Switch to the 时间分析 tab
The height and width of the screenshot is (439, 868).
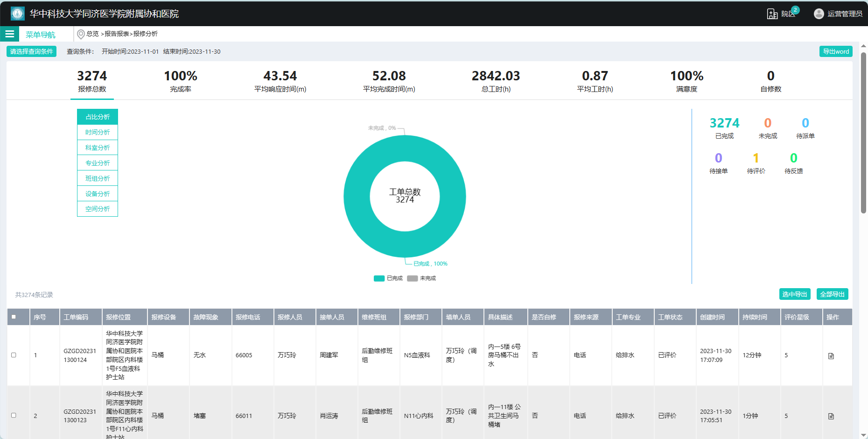[x=97, y=132]
